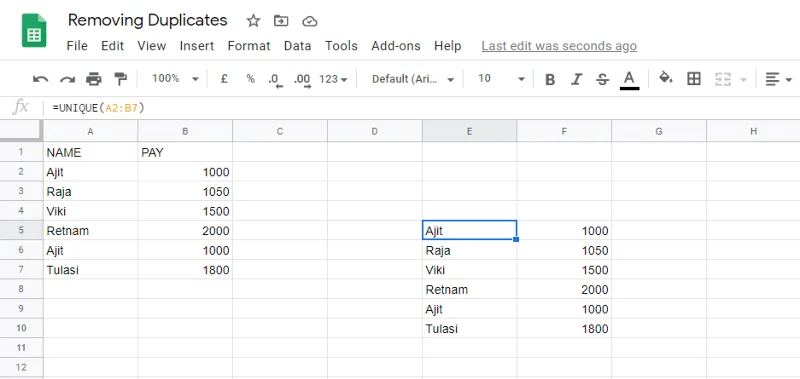This screenshot has height=379, width=800.
Task: Open the File menu
Action: pyautogui.click(x=77, y=46)
